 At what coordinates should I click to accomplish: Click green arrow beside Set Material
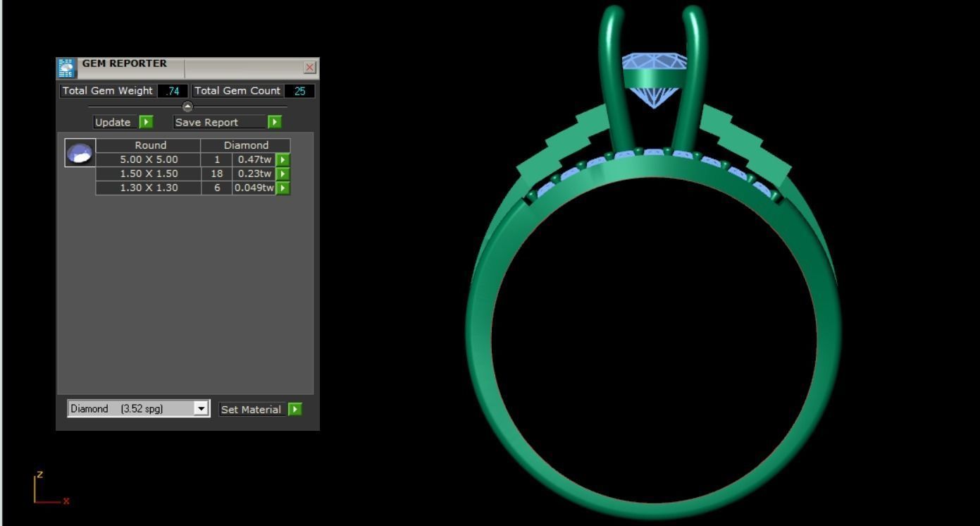(295, 410)
